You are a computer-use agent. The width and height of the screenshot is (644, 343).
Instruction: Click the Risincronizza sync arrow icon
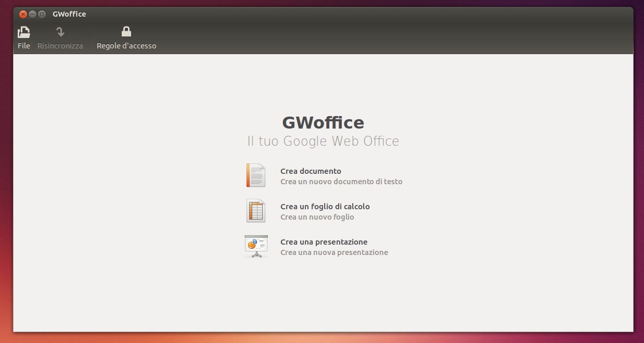60,32
